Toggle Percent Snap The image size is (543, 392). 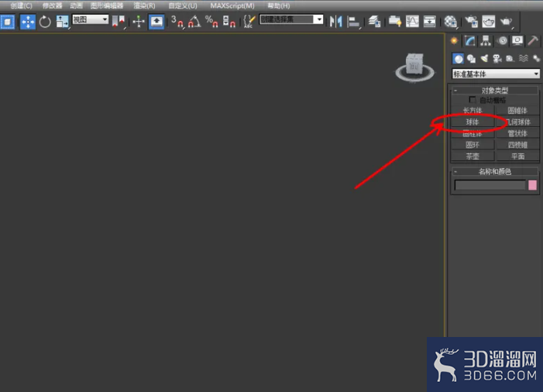pyautogui.click(x=211, y=22)
